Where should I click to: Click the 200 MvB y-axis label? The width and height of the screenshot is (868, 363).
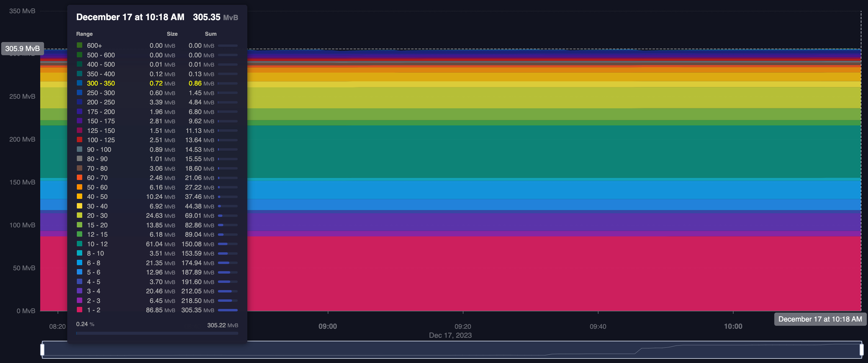click(x=22, y=139)
